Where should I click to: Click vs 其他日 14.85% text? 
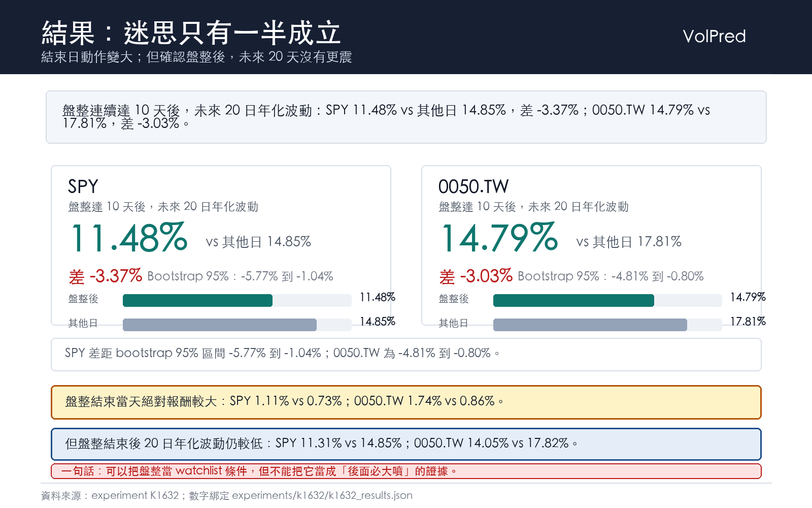pyautogui.click(x=258, y=242)
